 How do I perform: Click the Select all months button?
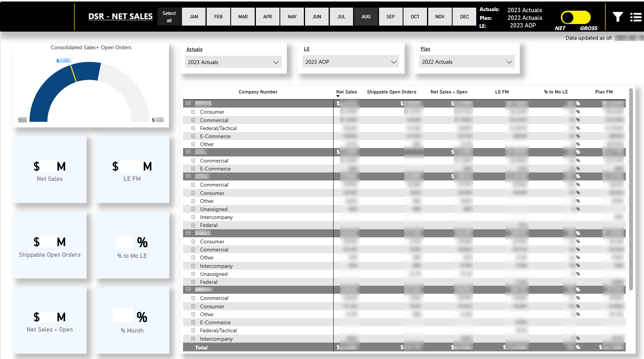169,17
